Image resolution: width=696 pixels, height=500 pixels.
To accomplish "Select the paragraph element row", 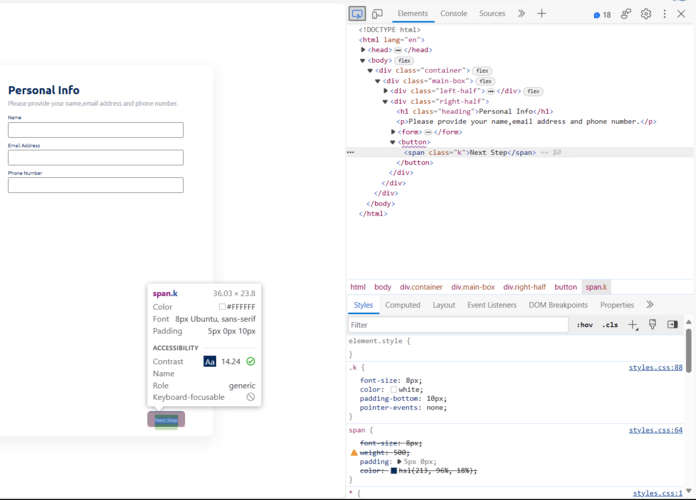I will pyautogui.click(x=526, y=122).
